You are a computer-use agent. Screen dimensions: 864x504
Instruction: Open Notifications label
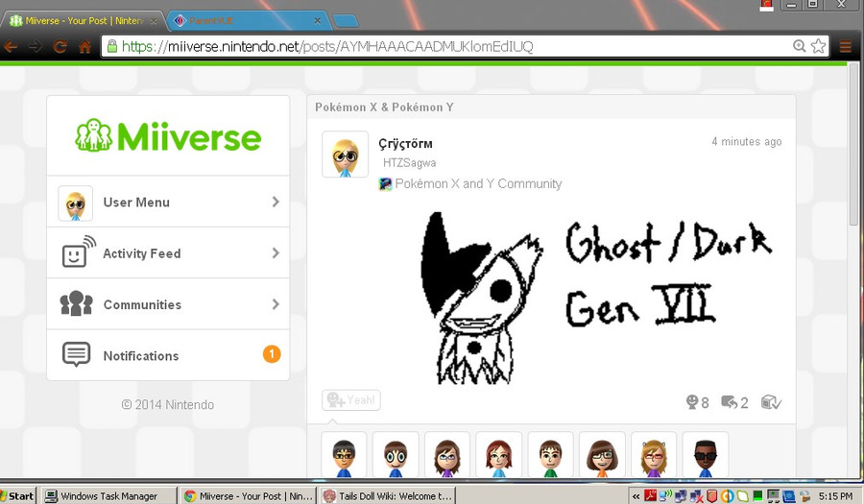coord(141,356)
